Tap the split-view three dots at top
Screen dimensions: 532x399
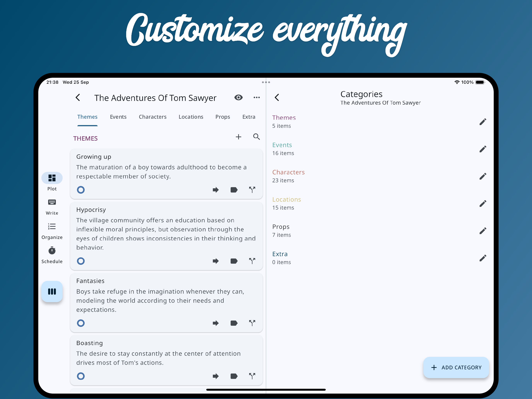tap(266, 82)
